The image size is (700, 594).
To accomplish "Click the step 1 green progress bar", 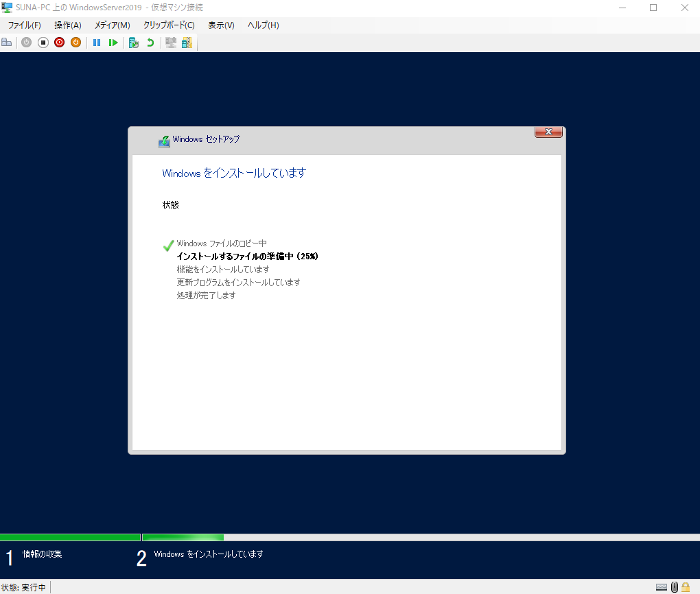I will point(70,537).
